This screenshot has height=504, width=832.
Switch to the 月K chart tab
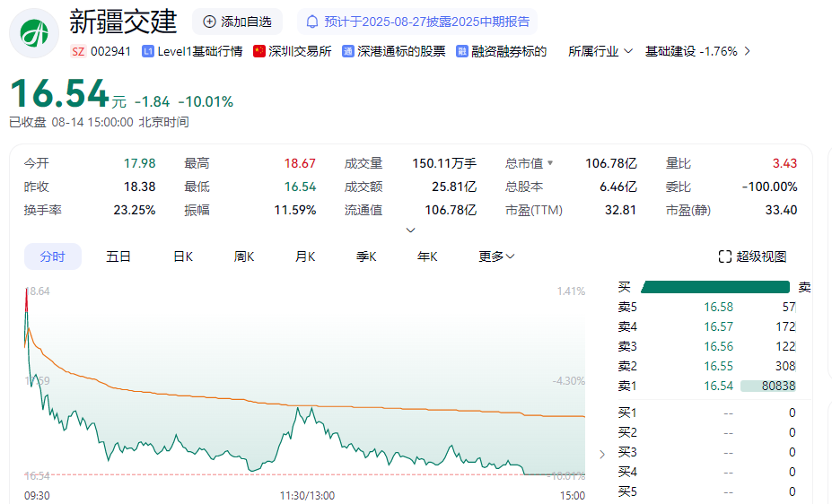pos(305,256)
